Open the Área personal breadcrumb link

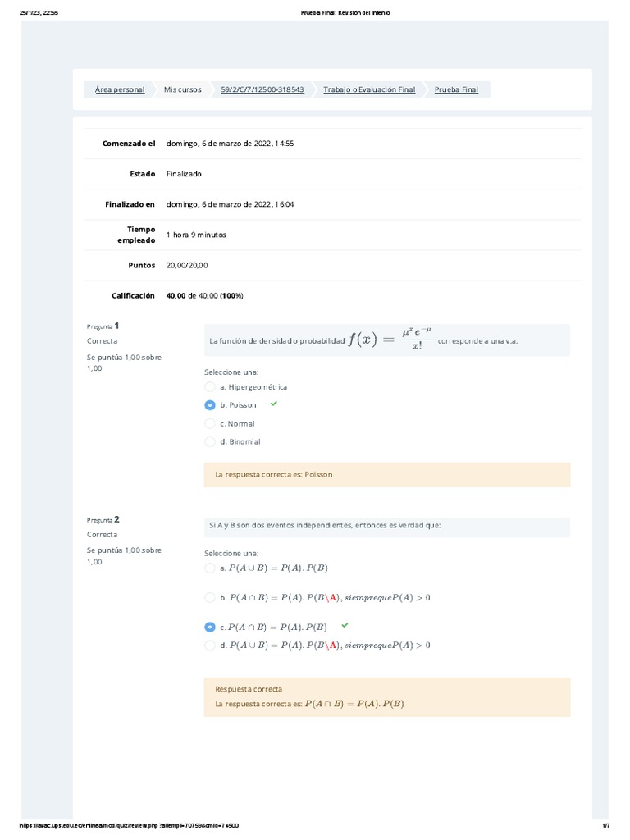[120, 89]
